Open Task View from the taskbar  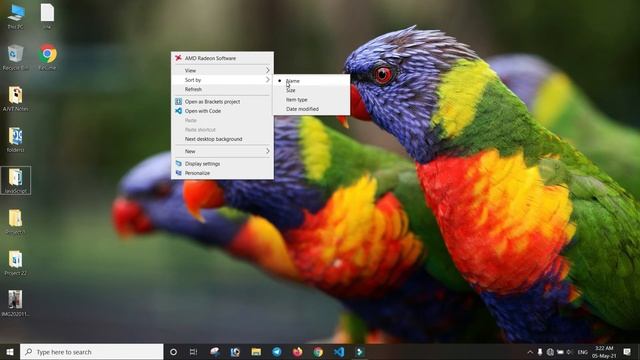coord(193,352)
